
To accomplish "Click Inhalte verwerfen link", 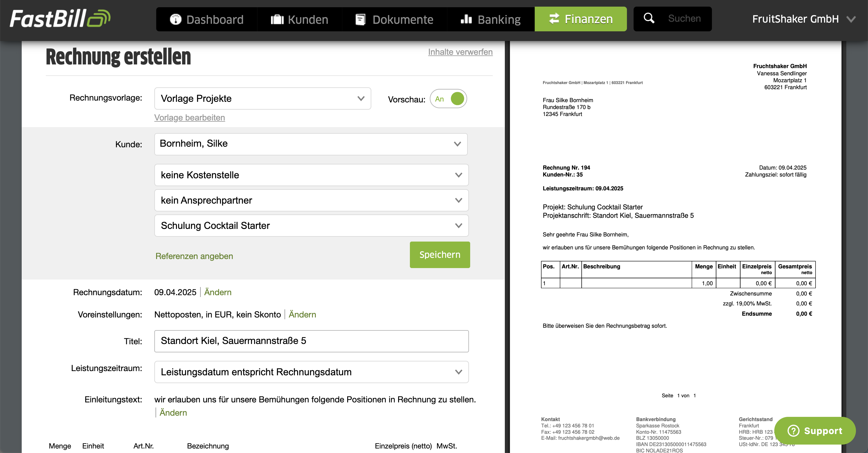I will 460,52.
